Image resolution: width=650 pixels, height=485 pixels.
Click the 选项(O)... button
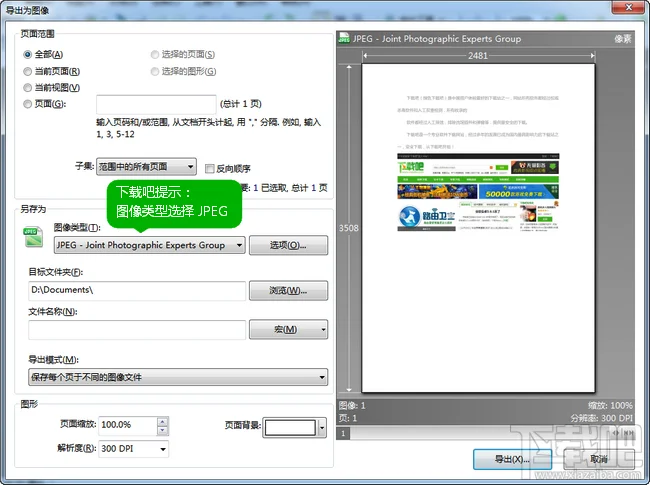click(x=289, y=245)
